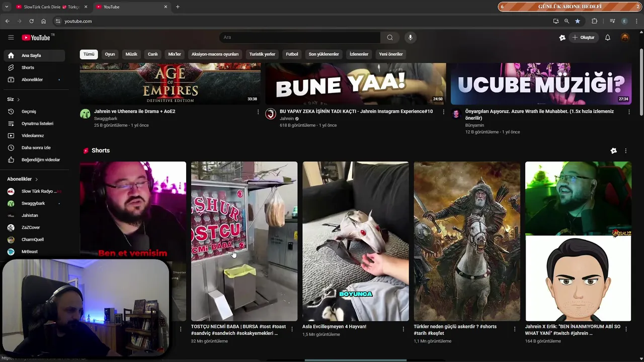Expand the Siz section

(x=14, y=99)
